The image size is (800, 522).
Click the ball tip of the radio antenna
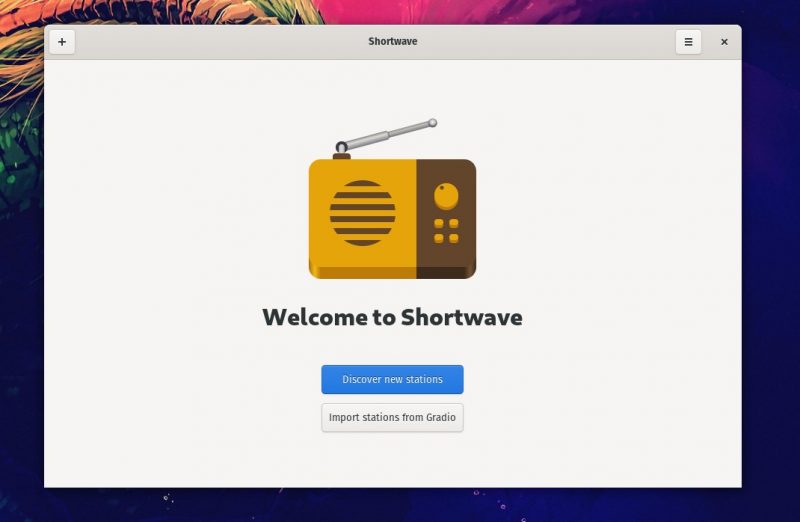433,122
